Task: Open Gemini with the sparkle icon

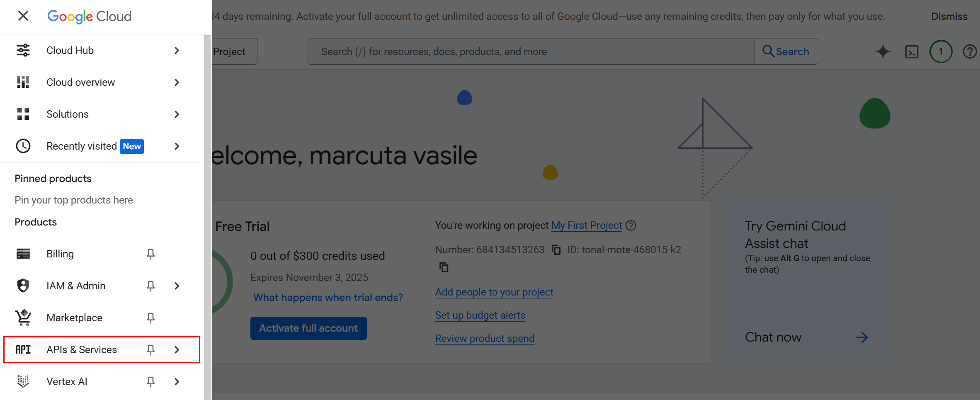Action: coord(883,51)
